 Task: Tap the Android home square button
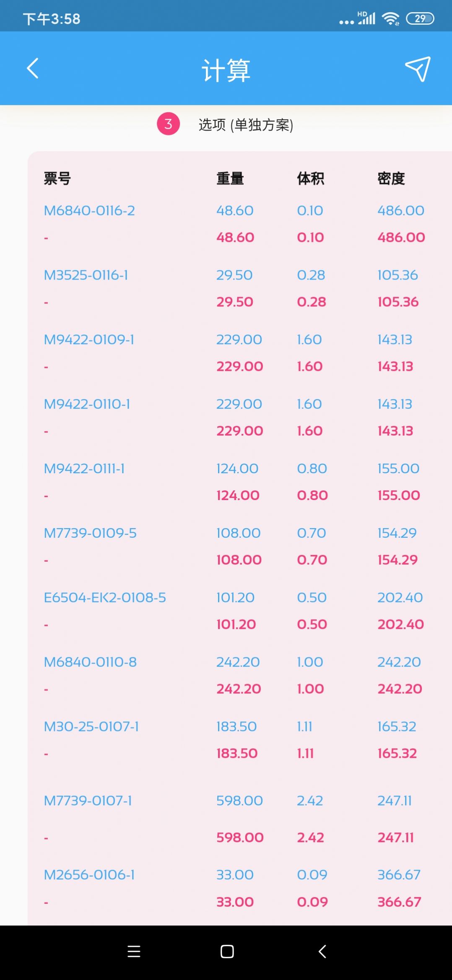pyautogui.click(x=227, y=951)
